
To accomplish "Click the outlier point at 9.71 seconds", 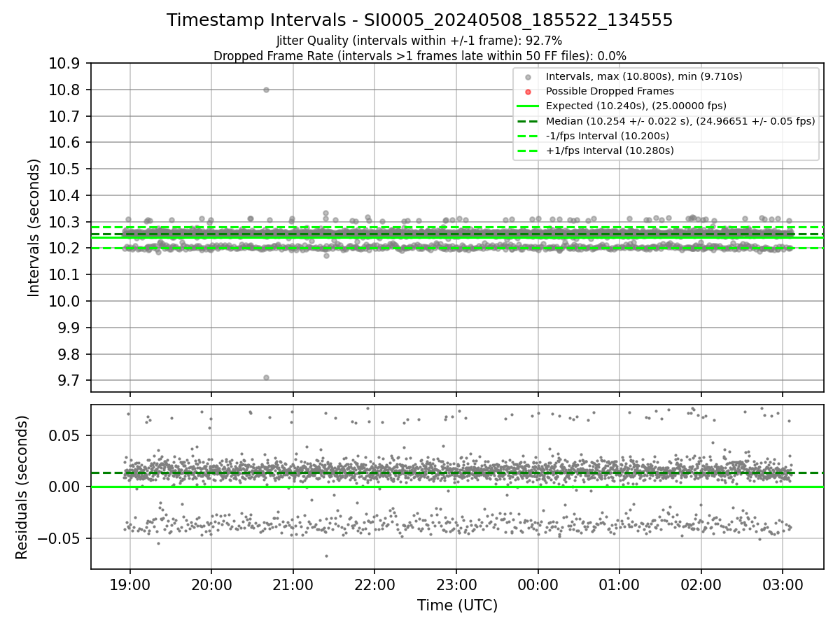I will tap(266, 377).
